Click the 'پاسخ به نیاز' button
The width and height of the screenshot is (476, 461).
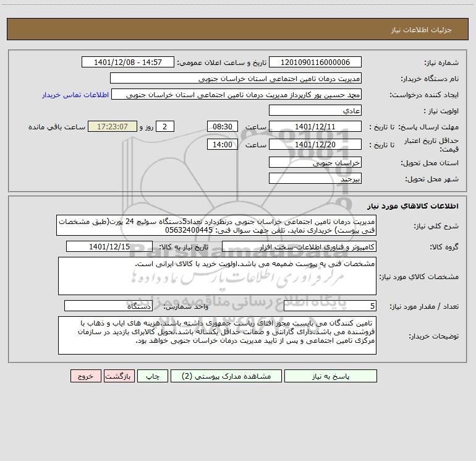(x=331, y=376)
